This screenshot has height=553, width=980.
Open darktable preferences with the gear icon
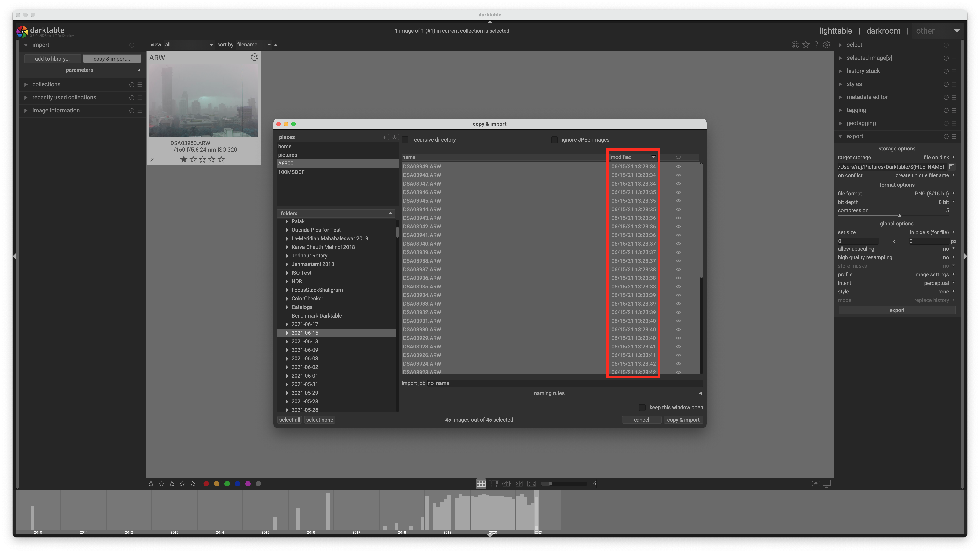pos(827,45)
